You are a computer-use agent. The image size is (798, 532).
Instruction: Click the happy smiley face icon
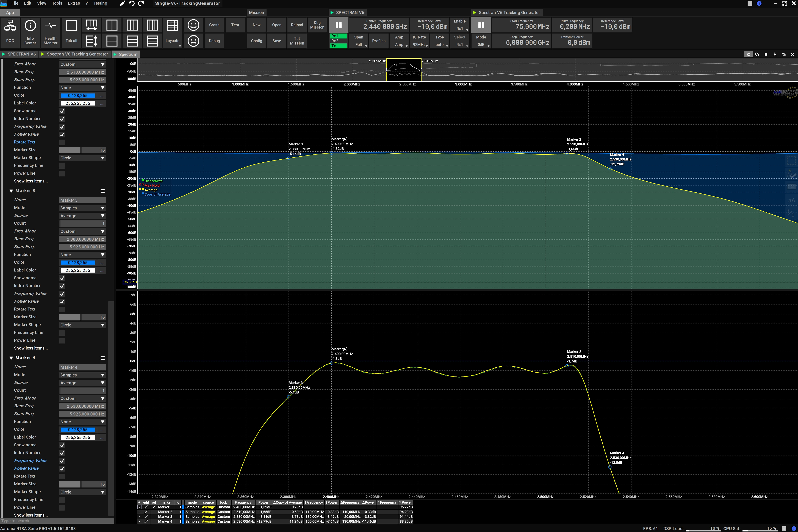pyautogui.click(x=193, y=25)
